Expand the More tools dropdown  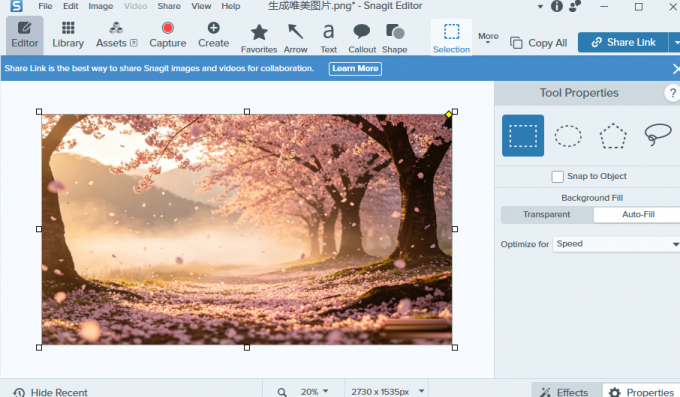pos(488,38)
